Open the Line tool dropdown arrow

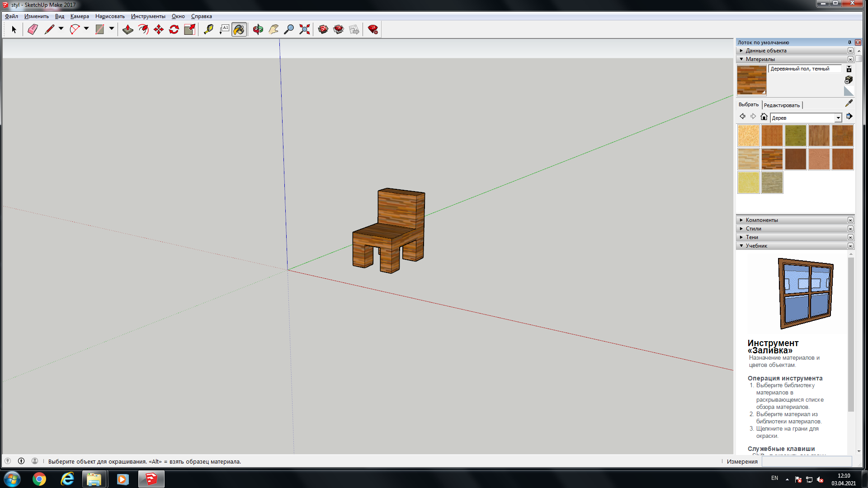tap(61, 28)
